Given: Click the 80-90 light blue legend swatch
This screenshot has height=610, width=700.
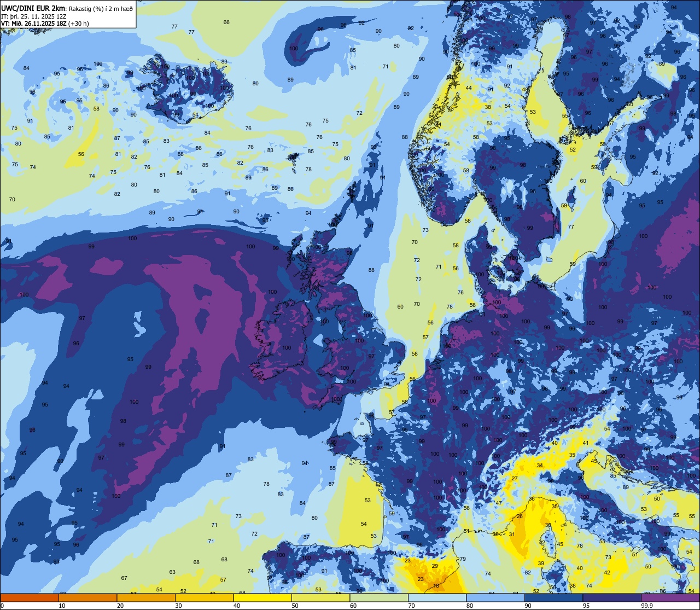Looking at the screenshot, I should pos(495,597).
